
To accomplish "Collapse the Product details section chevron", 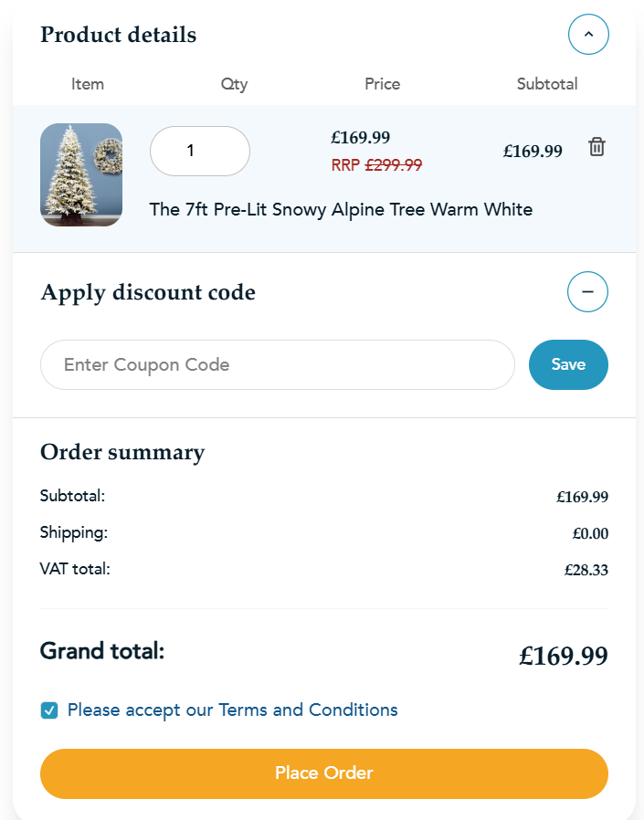I will [588, 35].
